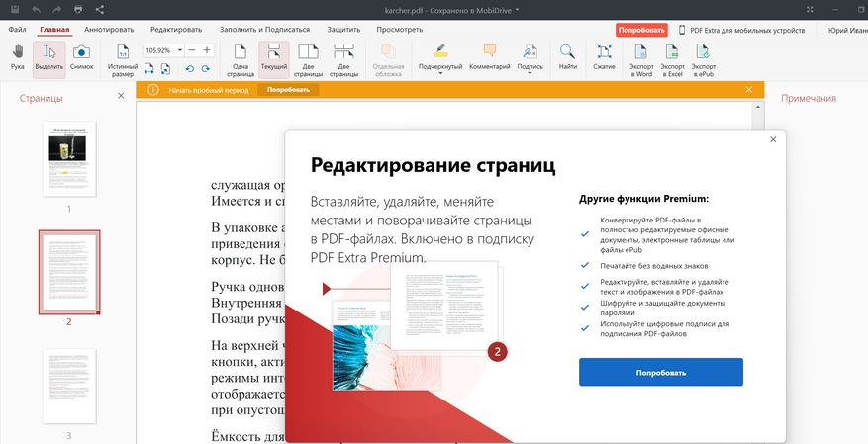Click blue Попробовать button in dialog
This screenshot has height=444, width=868.
661,372
